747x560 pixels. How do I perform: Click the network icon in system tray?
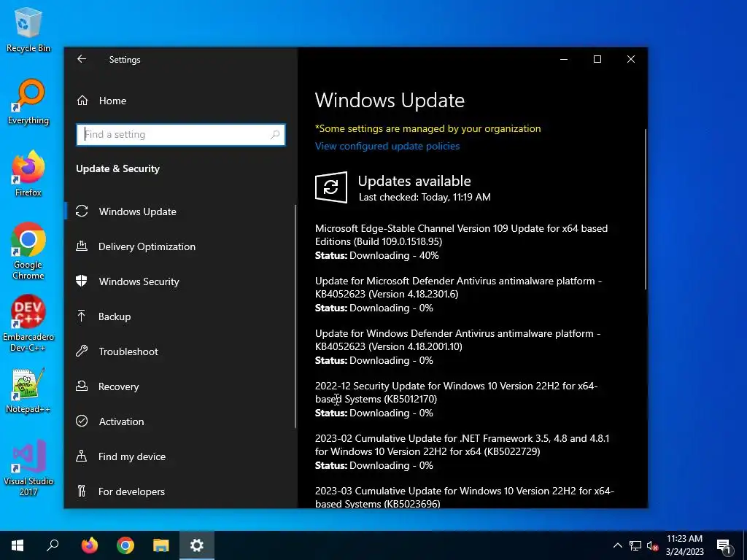(635, 545)
